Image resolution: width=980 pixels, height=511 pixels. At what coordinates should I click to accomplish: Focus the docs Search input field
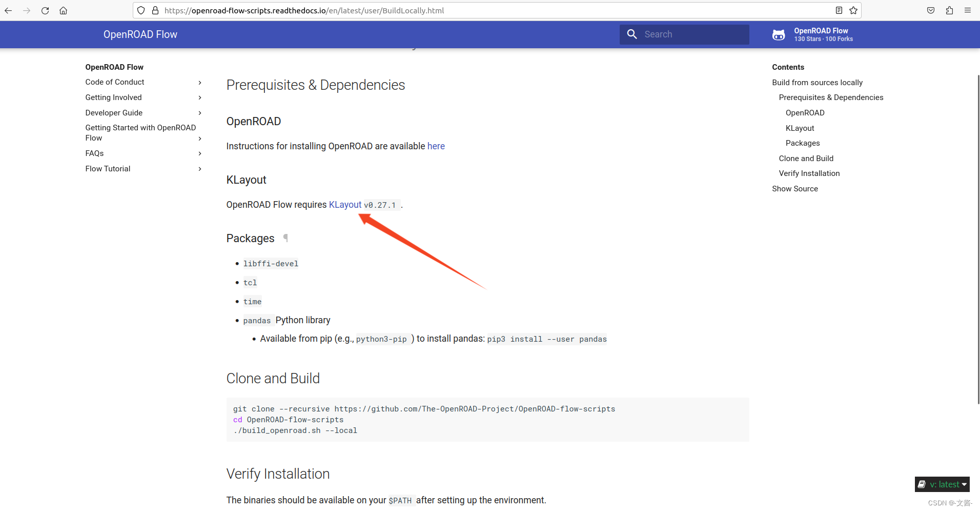point(684,34)
